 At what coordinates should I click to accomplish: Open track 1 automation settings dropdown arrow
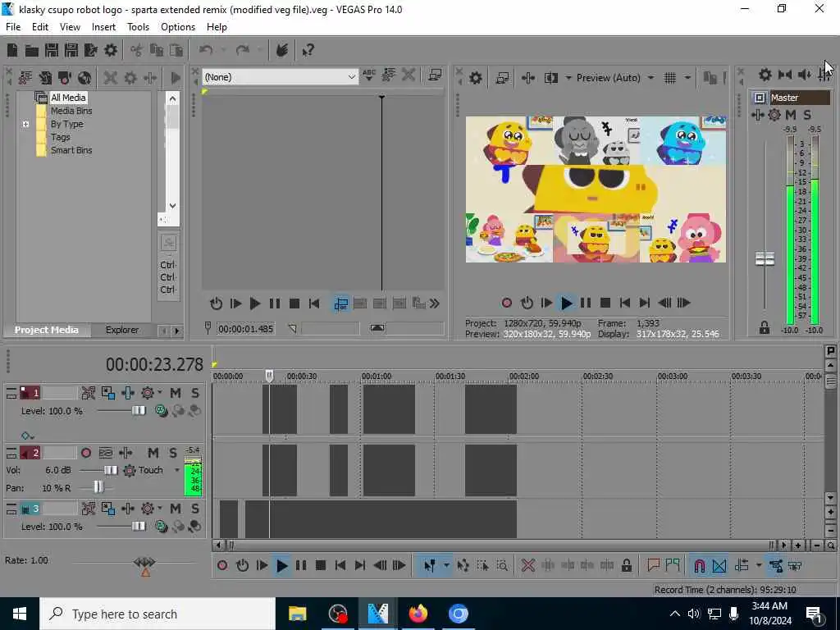tap(160, 393)
